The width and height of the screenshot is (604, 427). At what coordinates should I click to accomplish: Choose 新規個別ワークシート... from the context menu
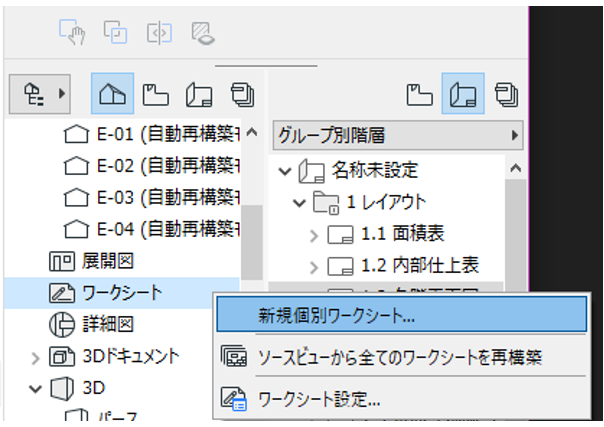point(401,314)
